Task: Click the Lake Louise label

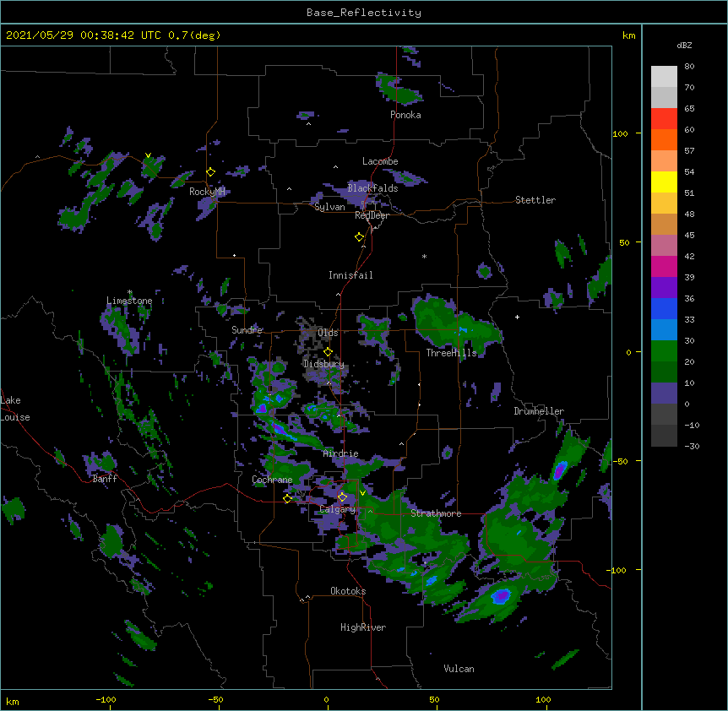Action: [x=15, y=409]
